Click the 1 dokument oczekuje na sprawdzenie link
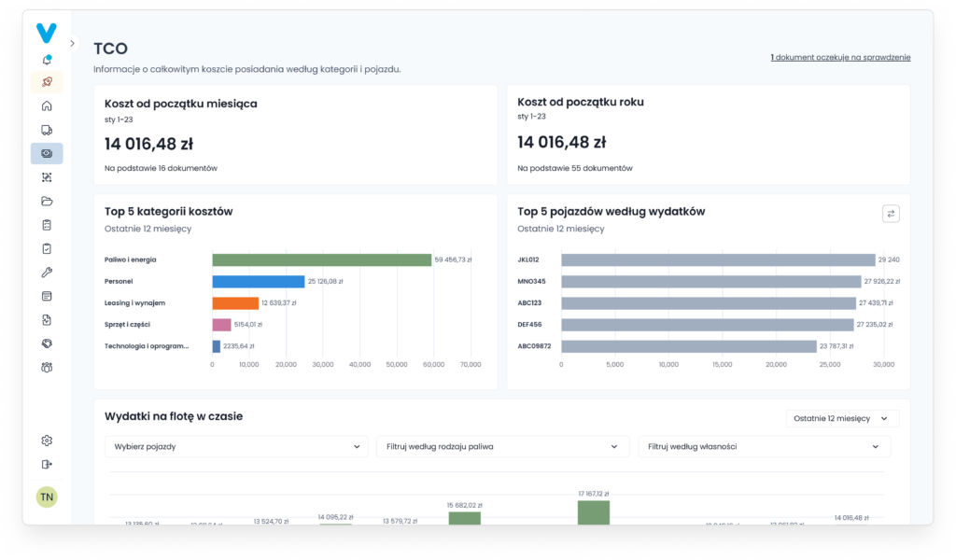 pyautogui.click(x=840, y=57)
